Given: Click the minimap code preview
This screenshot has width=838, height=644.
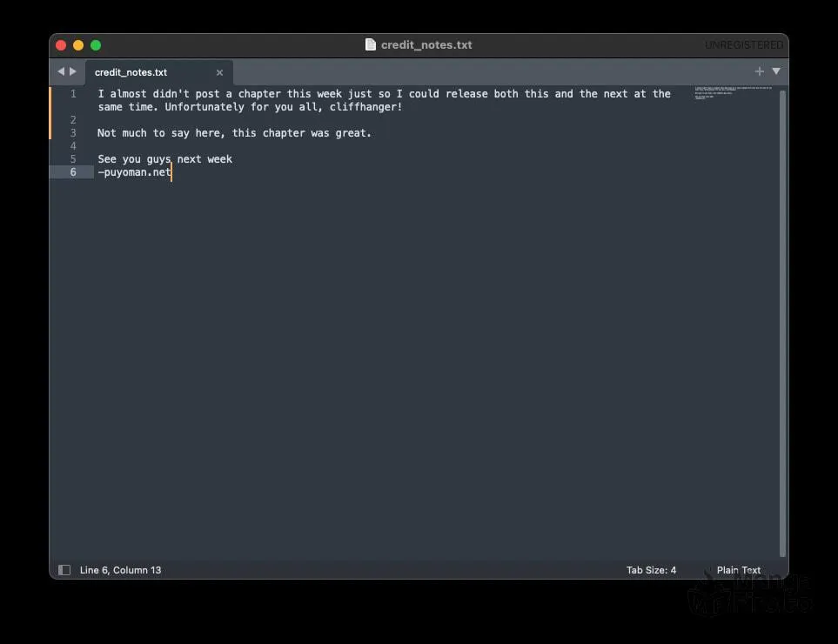Looking at the screenshot, I should [733, 92].
